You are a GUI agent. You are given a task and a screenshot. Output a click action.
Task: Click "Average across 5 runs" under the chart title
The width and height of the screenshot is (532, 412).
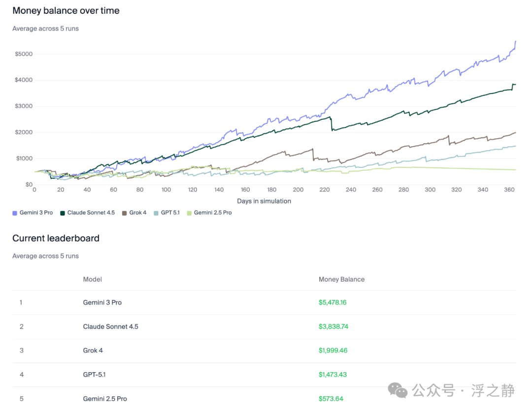(x=45, y=29)
